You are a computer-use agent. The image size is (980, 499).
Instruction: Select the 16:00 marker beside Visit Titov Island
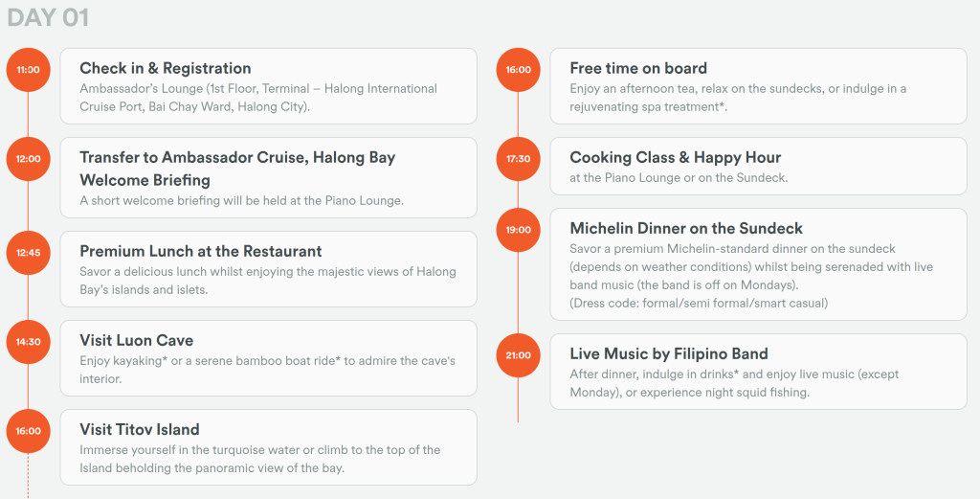tap(29, 431)
